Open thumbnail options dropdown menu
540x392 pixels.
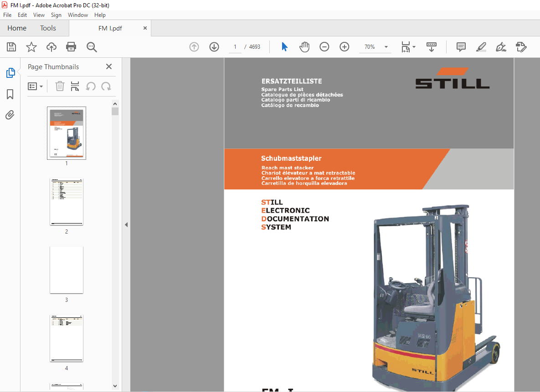(35, 86)
